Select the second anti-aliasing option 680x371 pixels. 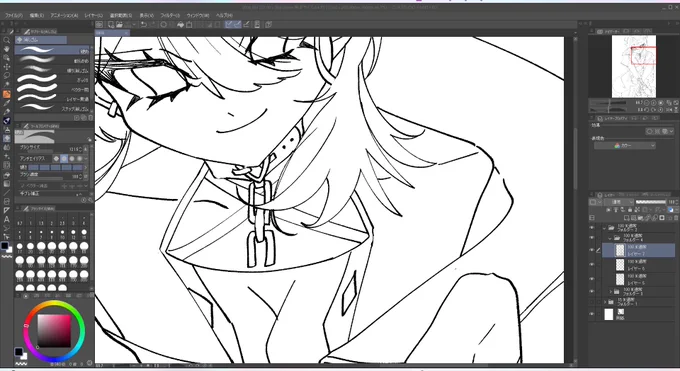pos(64,159)
